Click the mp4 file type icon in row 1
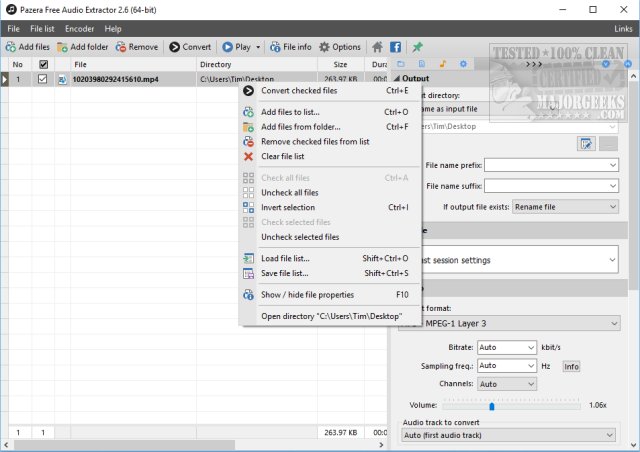The image size is (640, 452). (62, 79)
